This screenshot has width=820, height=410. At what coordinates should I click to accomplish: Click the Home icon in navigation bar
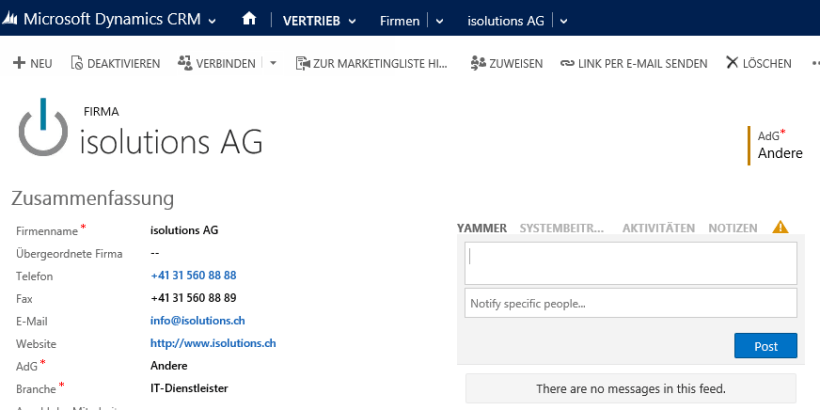[250, 19]
